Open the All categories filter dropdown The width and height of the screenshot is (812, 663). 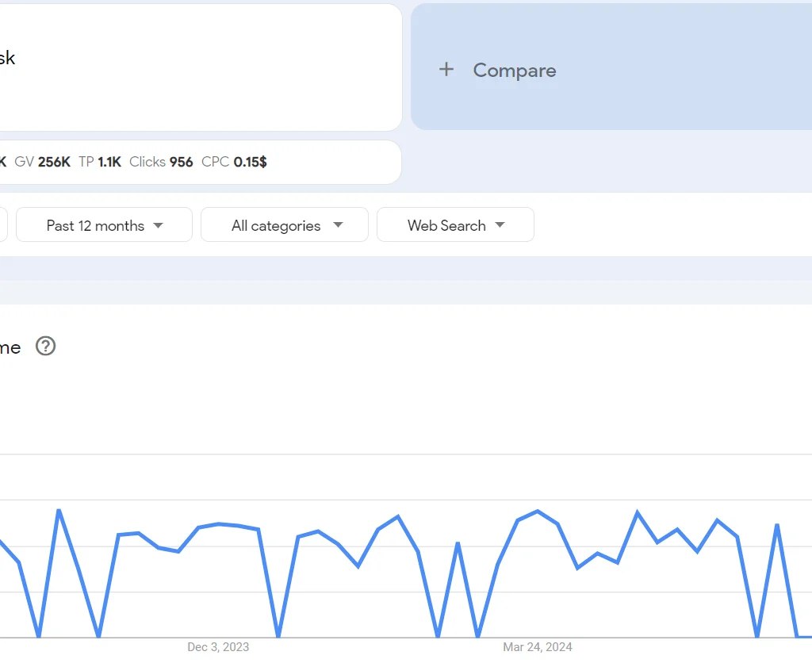tap(284, 224)
